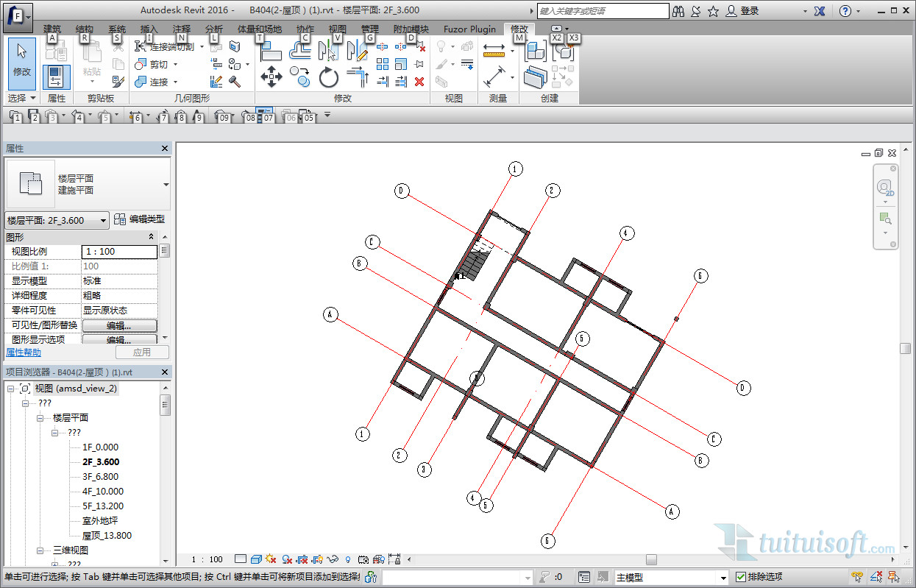Collapse the 三维视图 tree node
The height and width of the screenshot is (588, 916).
point(42,550)
